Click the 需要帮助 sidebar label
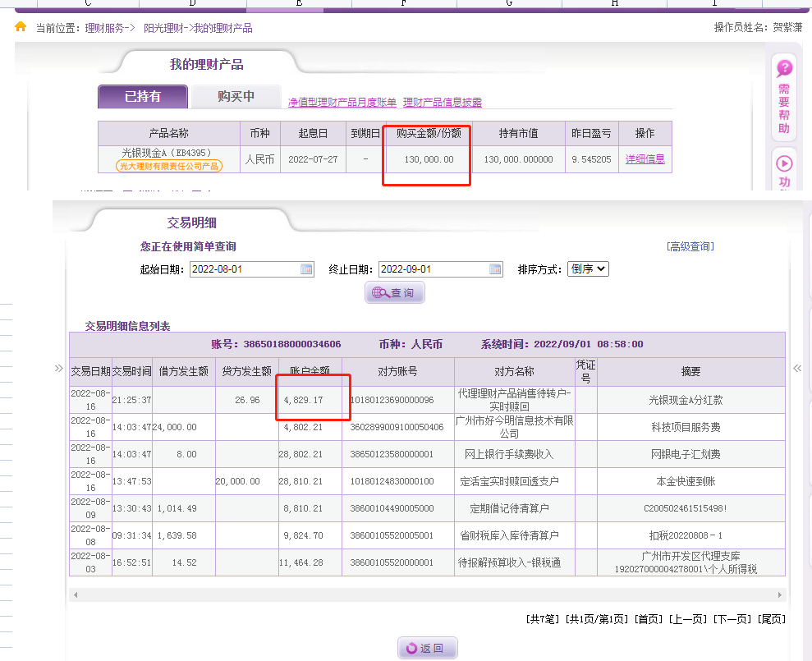This screenshot has height=661, width=812. (784, 108)
